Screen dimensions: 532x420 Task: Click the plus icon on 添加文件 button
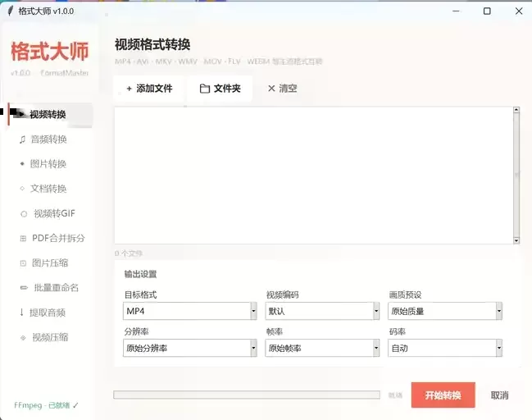pyautogui.click(x=129, y=89)
